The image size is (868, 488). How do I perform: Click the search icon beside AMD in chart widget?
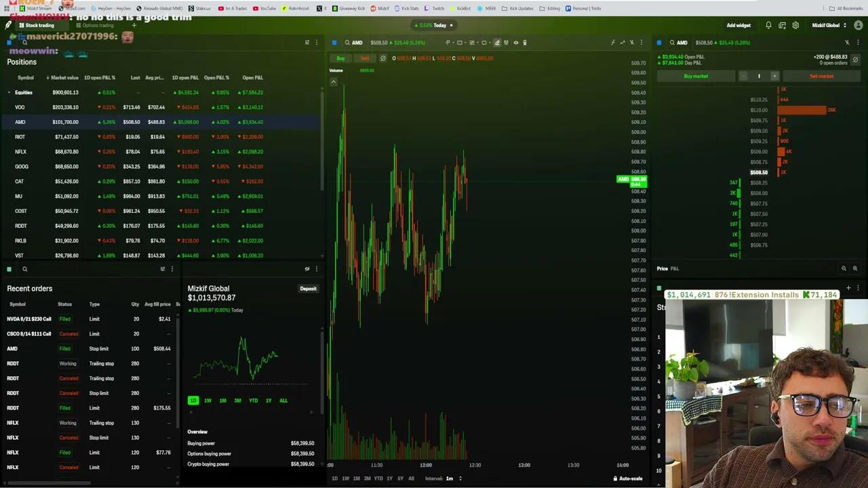pos(347,43)
